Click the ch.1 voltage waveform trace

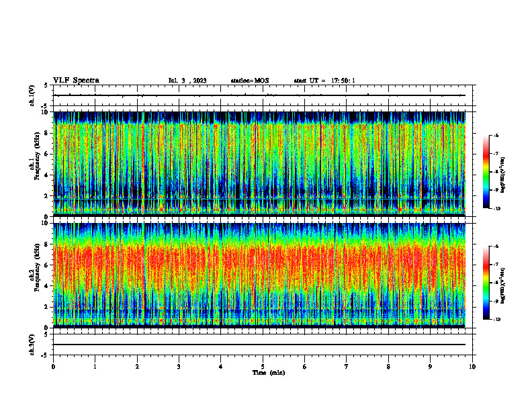tap(259, 95)
